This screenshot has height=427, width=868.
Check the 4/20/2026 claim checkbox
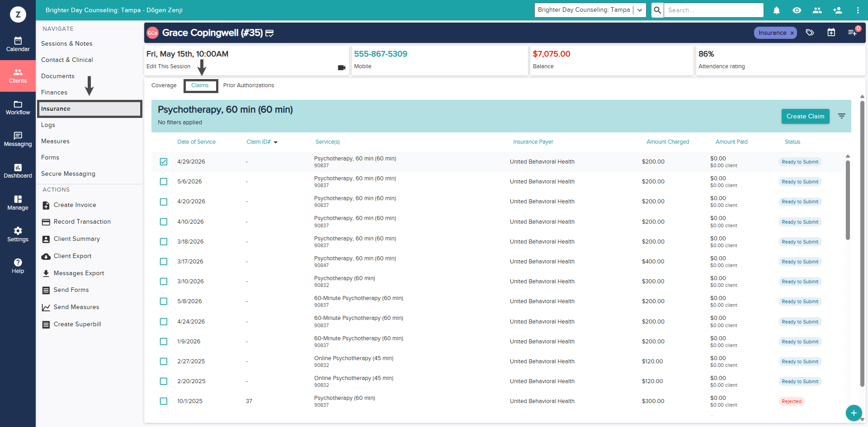click(164, 202)
